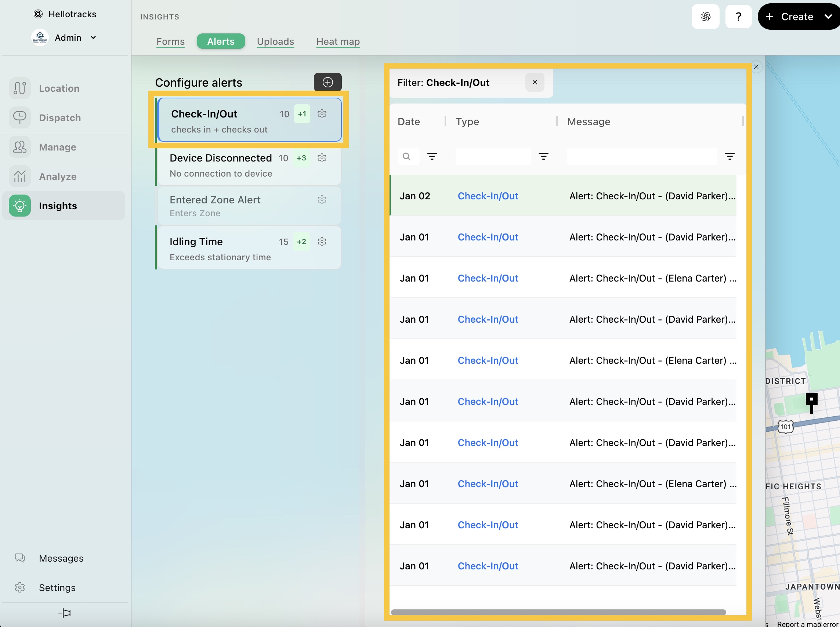Switch to the Forms tab

(x=170, y=41)
